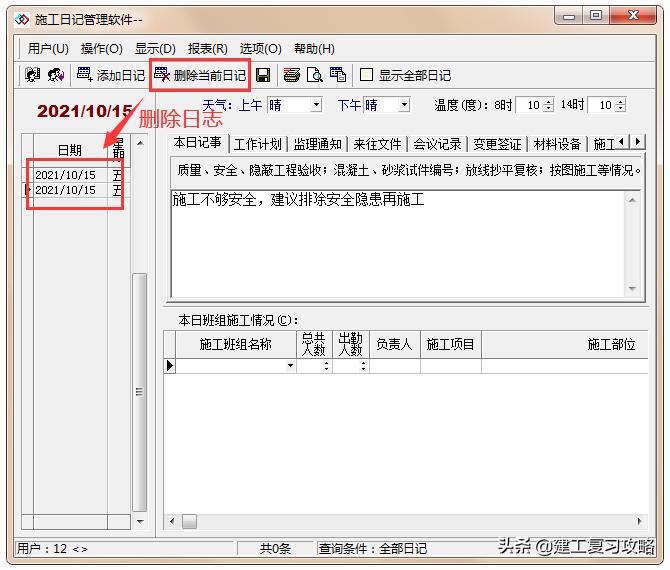Adjust the 出勤人数 cell spinner
This screenshot has width=670, height=570.
click(363, 366)
